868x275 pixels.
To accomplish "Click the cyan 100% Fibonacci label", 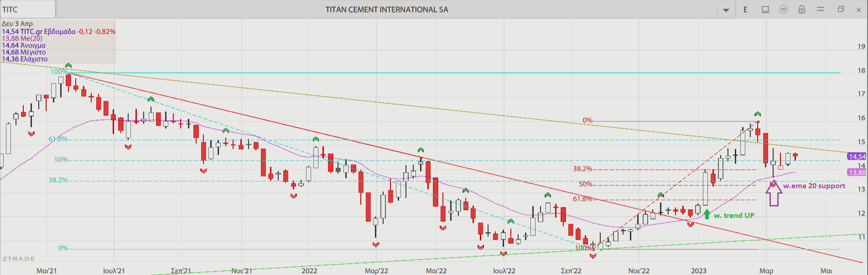I will (x=59, y=72).
